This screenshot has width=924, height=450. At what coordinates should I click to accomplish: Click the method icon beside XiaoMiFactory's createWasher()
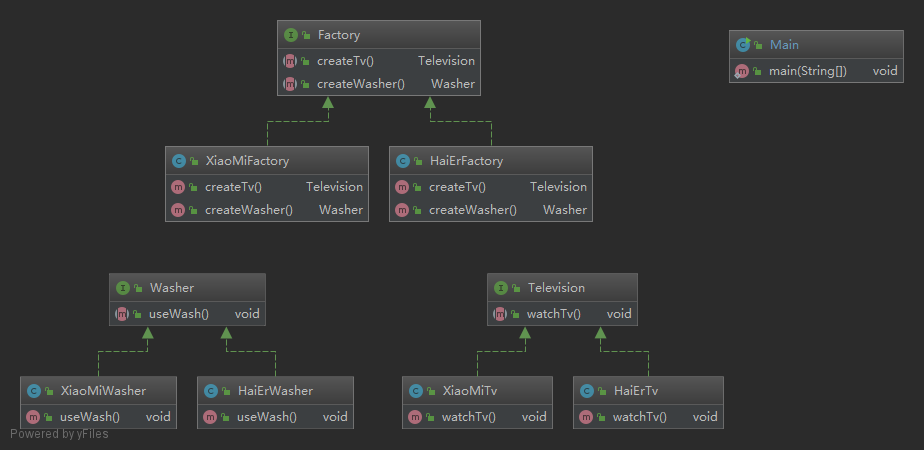tap(178, 210)
